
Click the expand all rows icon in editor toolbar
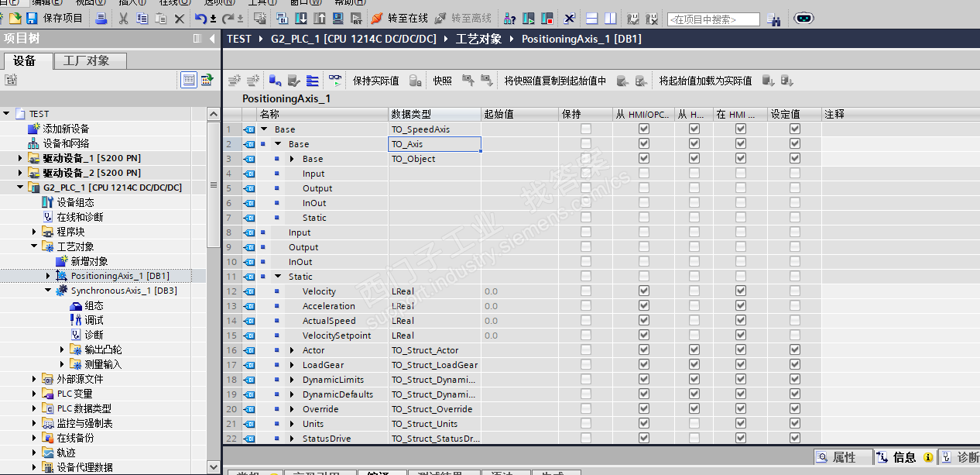tap(313, 80)
